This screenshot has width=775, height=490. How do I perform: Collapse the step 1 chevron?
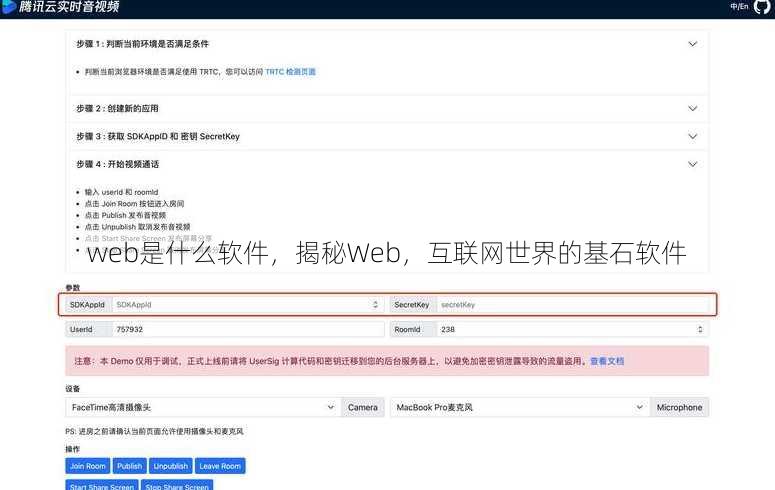692,44
